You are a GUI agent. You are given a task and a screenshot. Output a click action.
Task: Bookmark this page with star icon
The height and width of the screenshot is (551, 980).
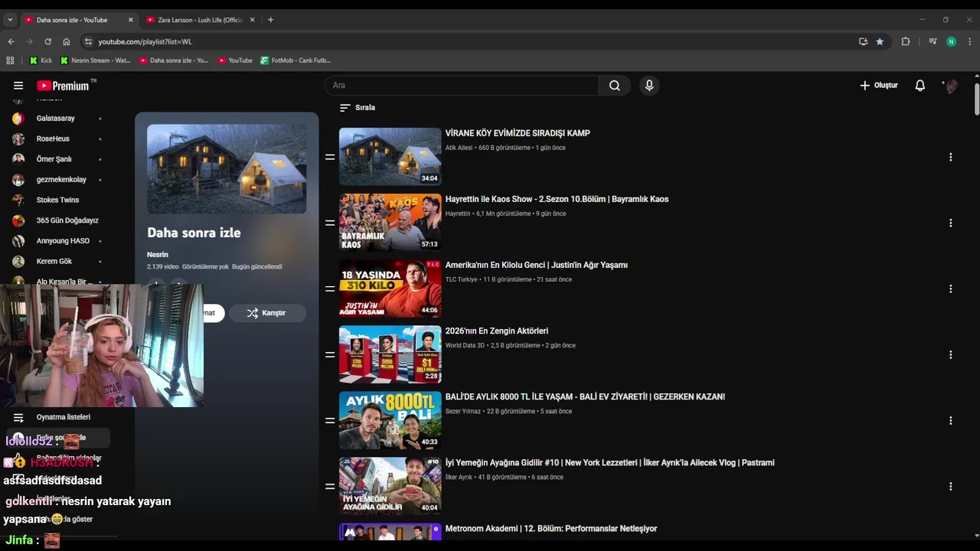coord(880,41)
